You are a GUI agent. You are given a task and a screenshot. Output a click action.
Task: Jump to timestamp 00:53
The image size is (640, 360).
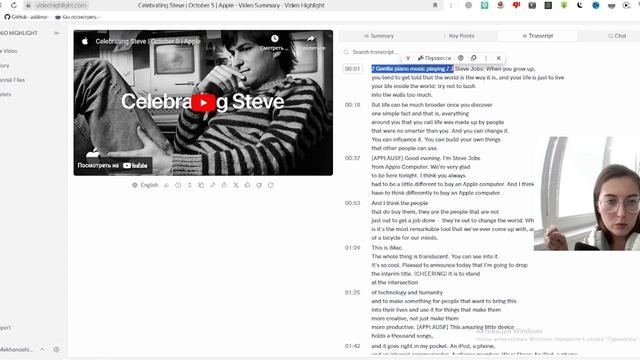pyautogui.click(x=352, y=203)
